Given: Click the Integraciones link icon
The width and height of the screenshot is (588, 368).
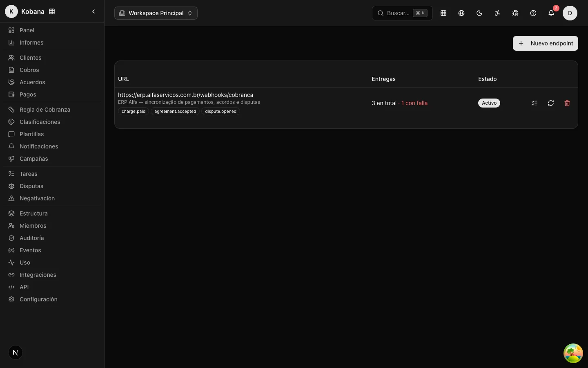Looking at the screenshot, I should click(11, 275).
